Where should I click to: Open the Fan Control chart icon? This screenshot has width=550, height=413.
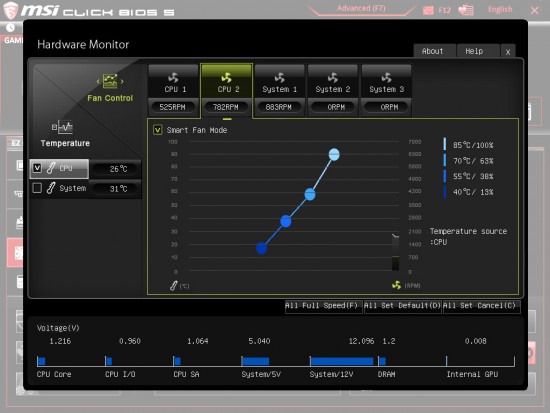coord(110,81)
